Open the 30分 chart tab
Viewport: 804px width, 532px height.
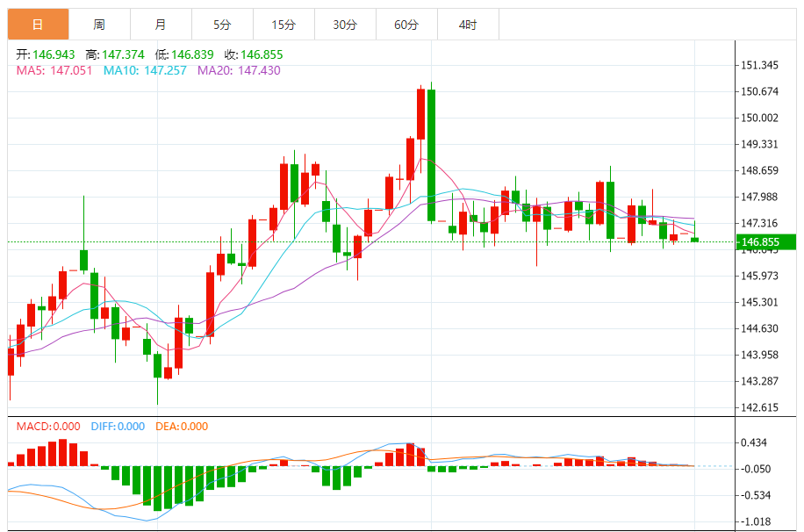346,24
